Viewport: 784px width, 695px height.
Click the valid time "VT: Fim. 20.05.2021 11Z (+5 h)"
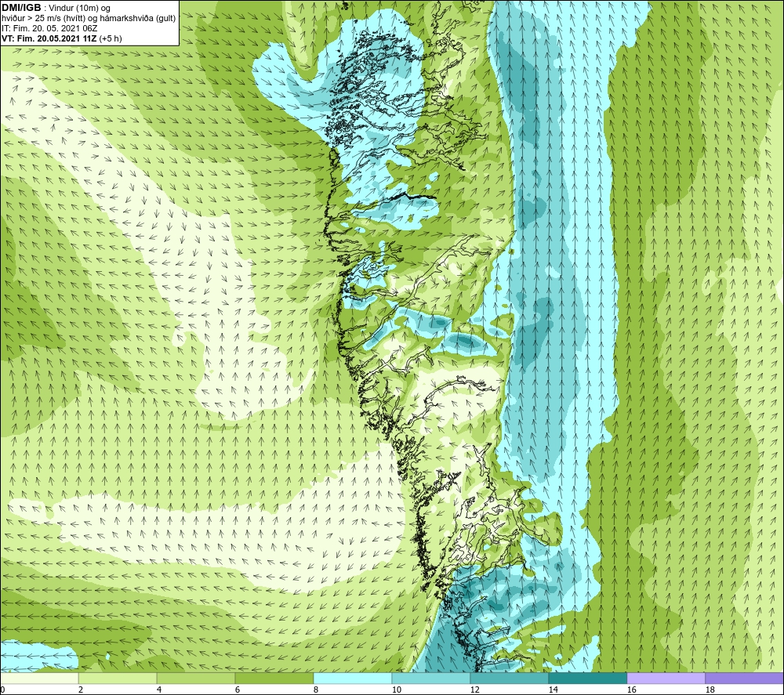tap(61, 38)
